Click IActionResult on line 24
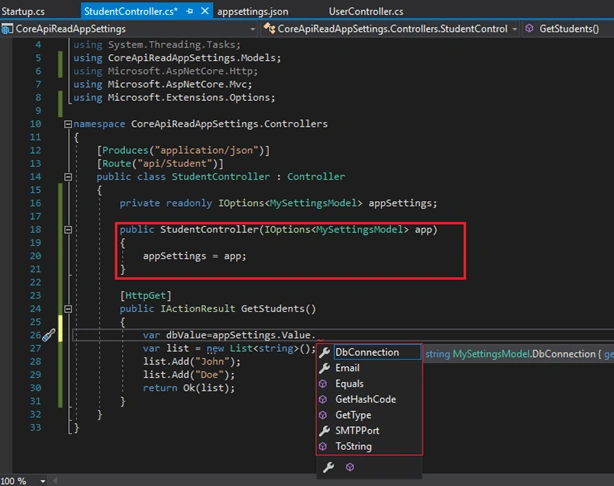Viewport: 614px width, 486px height. (198, 309)
